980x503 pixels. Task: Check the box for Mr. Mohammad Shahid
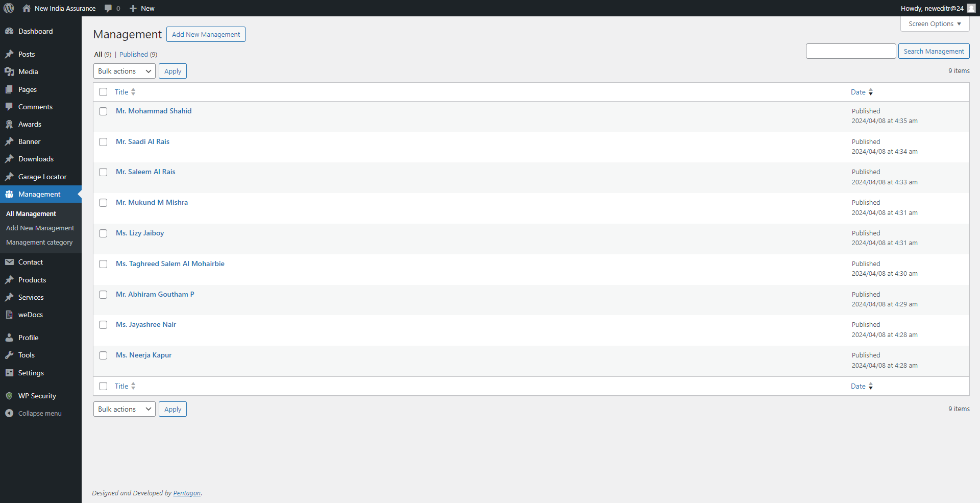tap(103, 111)
